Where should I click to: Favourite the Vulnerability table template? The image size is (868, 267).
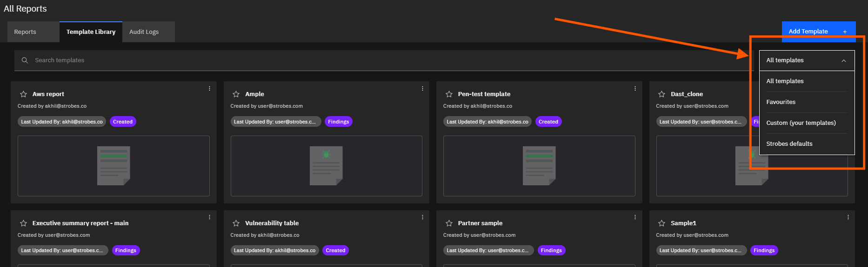[236, 223]
